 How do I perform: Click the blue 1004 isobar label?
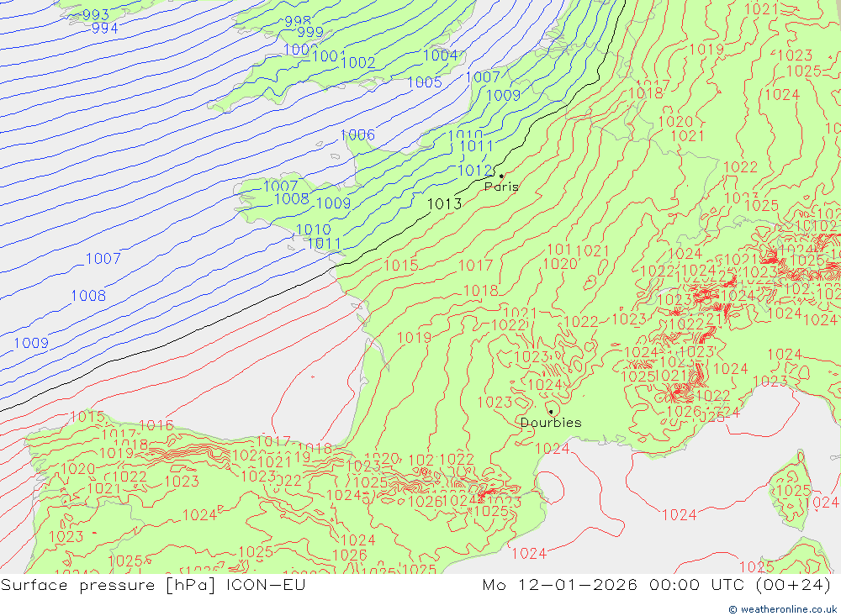click(441, 55)
